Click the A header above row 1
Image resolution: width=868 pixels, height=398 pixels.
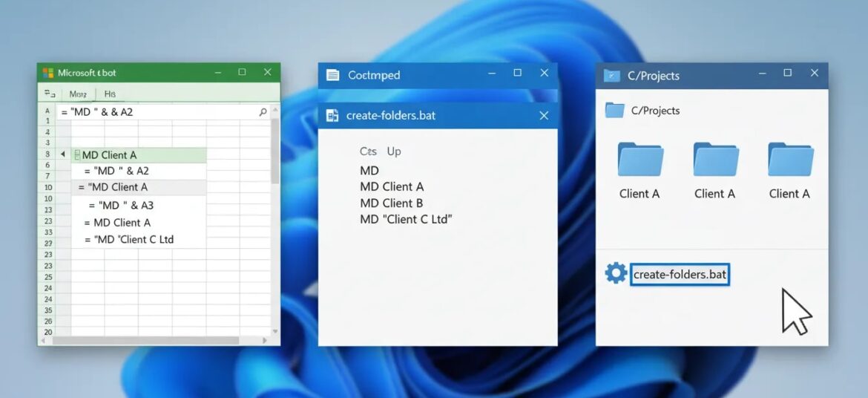47,111
